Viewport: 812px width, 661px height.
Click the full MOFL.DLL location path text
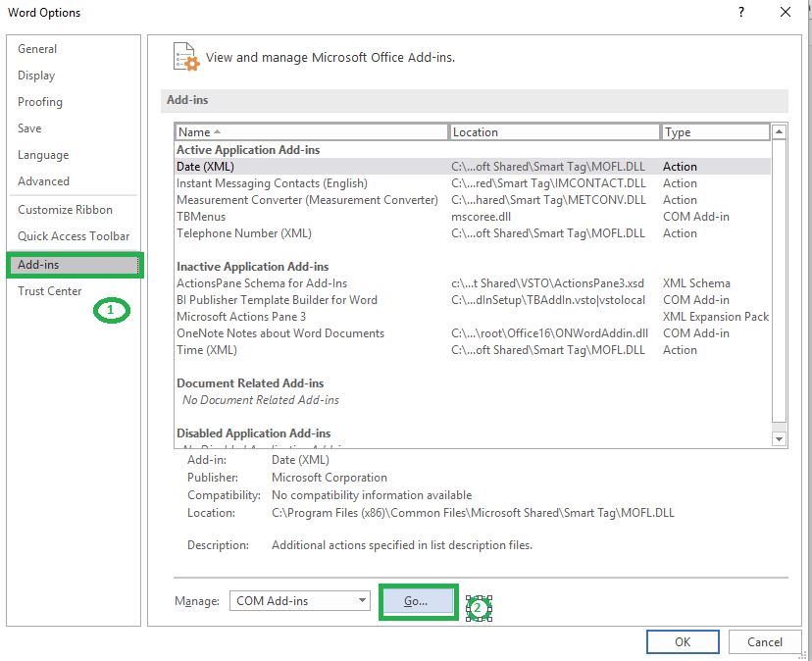(473, 513)
